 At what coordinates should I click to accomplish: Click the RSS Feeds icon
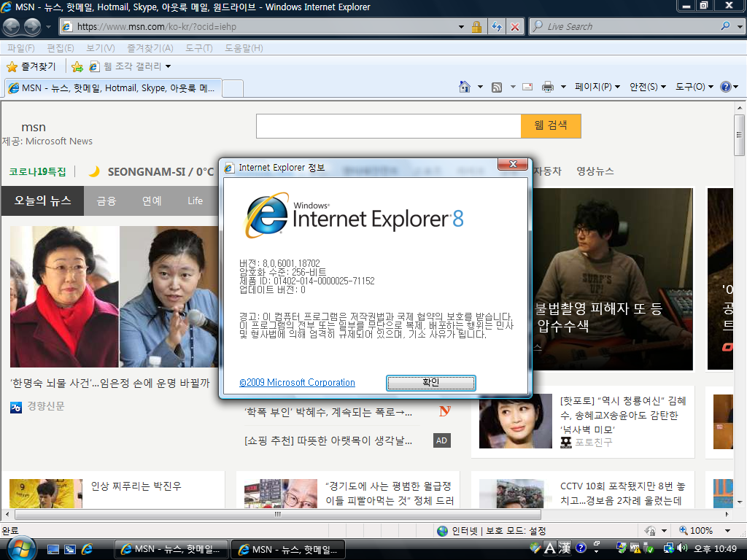point(497,87)
